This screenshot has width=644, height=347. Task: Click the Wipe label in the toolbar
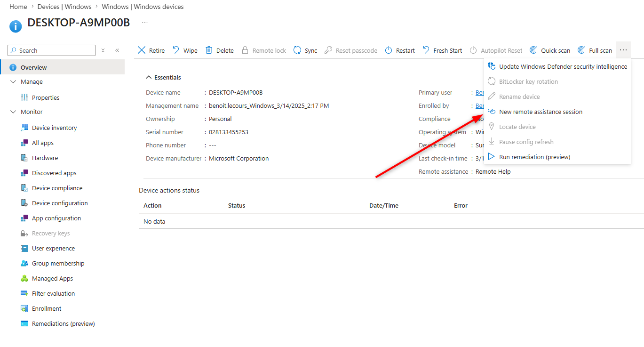point(191,50)
